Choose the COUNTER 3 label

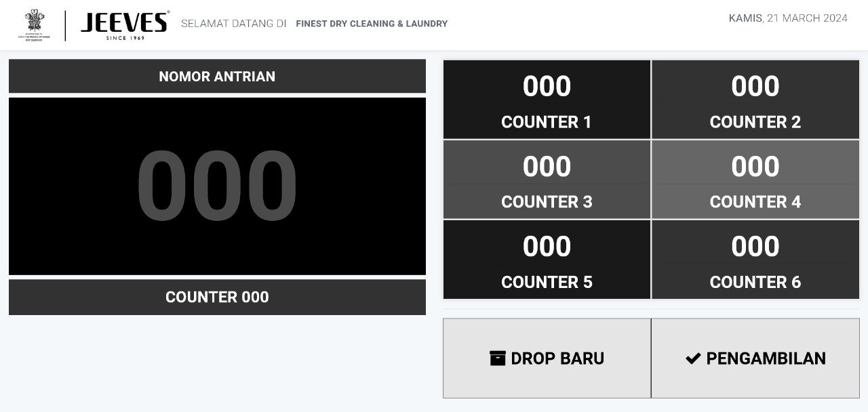click(547, 202)
